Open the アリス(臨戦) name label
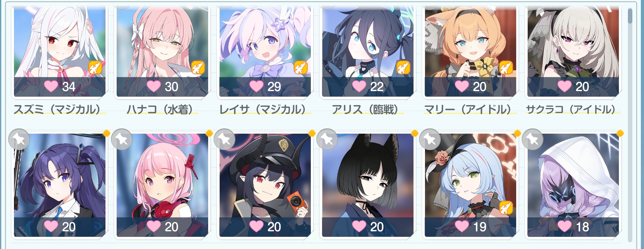 (365, 109)
